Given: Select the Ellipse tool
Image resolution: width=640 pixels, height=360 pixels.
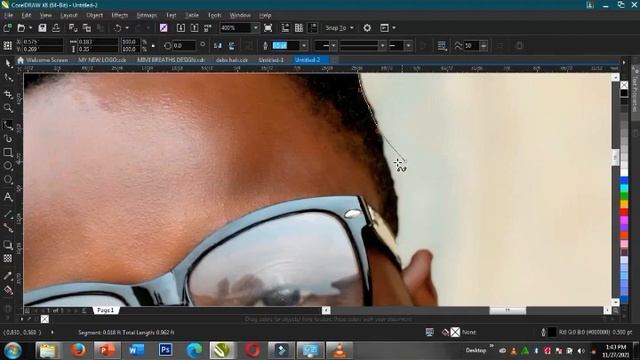Looking at the screenshot, I should 8,166.
